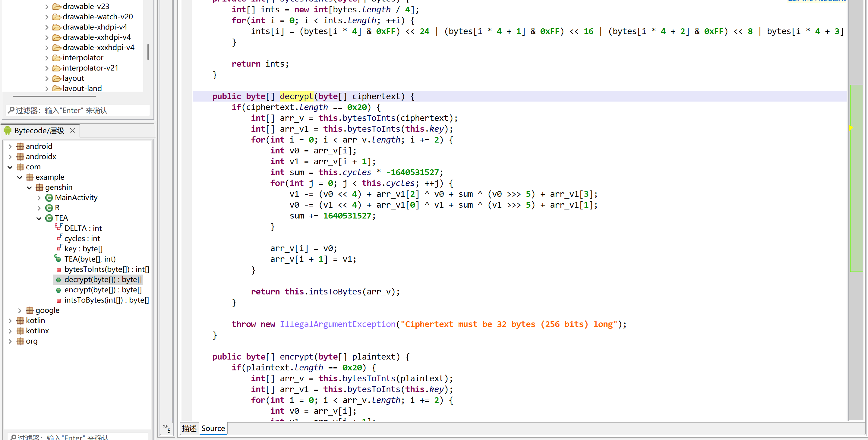Select DELTA : int field
Viewport: 868px width, 440px height.
[83, 228]
